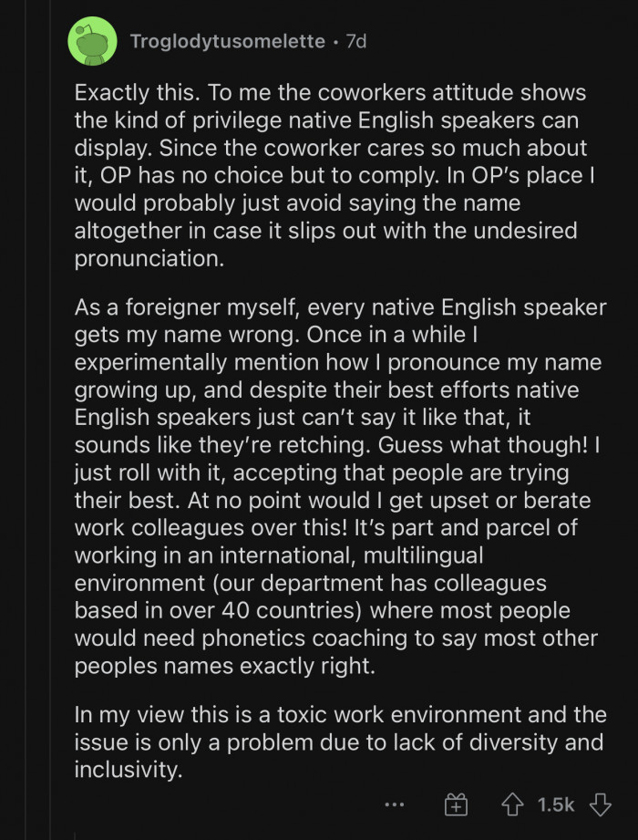The height and width of the screenshot is (840, 638).
Task: Expand the comment options with the ellipsis
Action: (x=394, y=804)
